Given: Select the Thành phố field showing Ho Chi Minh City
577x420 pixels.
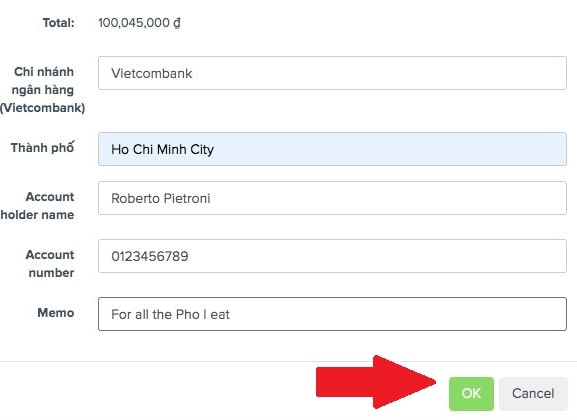Looking at the screenshot, I should (x=332, y=149).
